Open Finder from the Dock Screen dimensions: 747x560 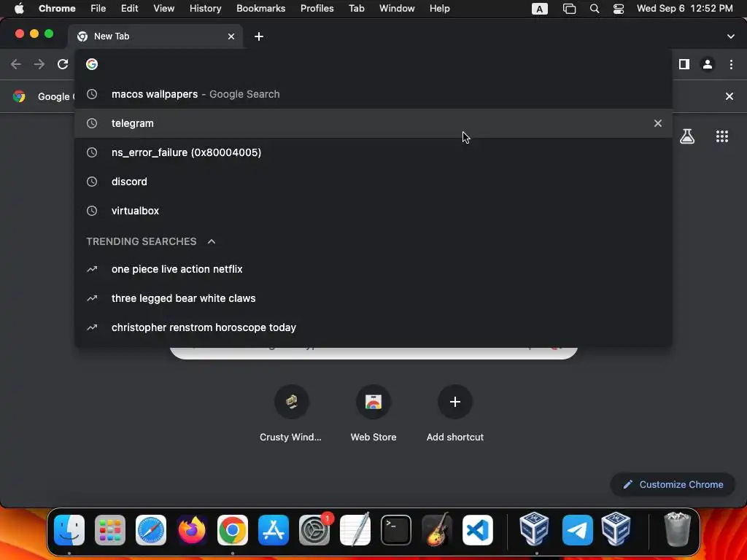69,530
